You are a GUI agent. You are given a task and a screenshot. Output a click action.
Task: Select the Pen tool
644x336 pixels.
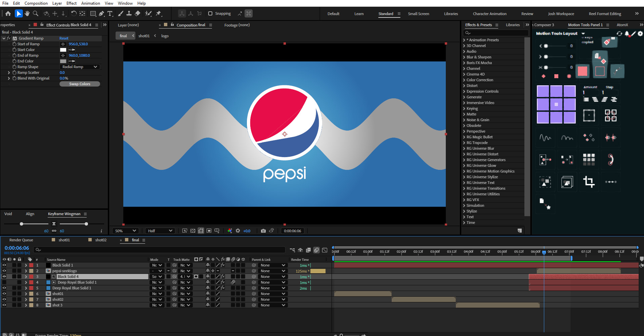[101, 14]
